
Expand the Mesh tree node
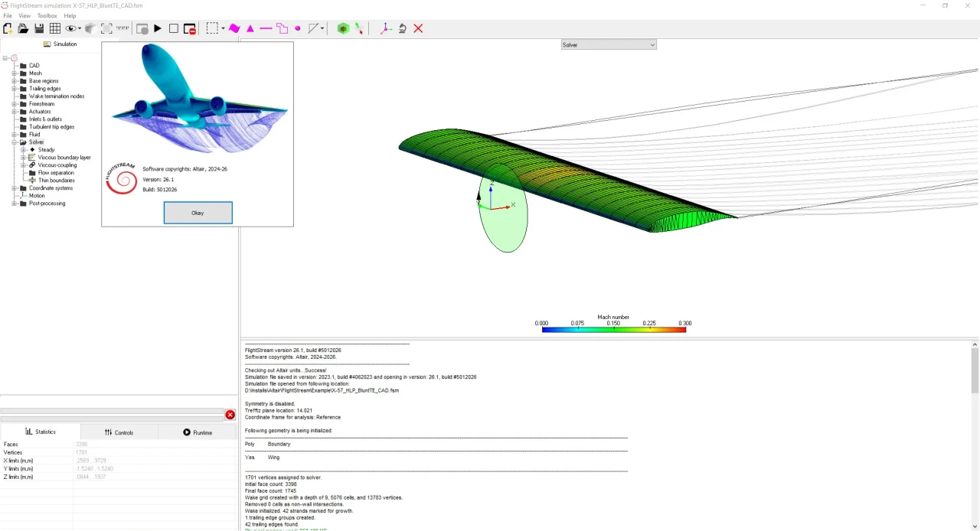click(x=15, y=73)
